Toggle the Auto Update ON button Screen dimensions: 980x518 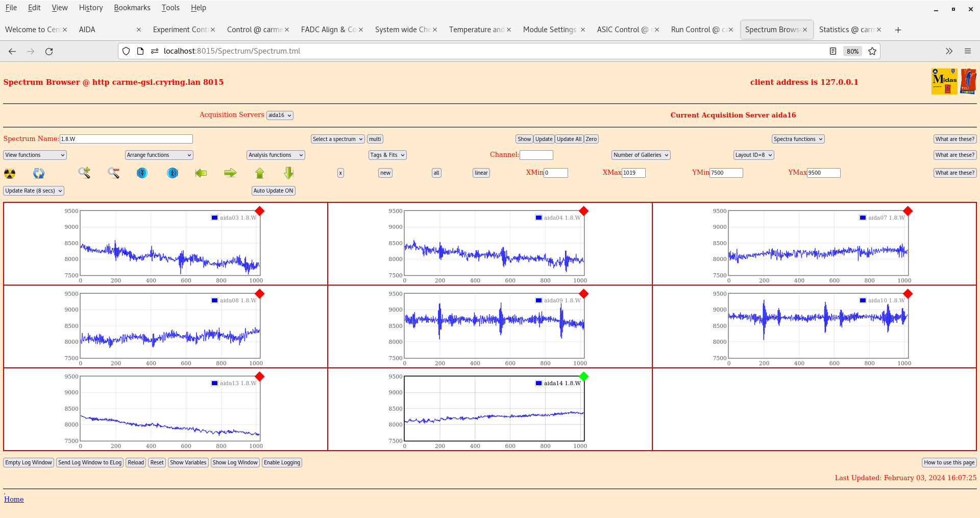pyautogui.click(x=273, y=191)
